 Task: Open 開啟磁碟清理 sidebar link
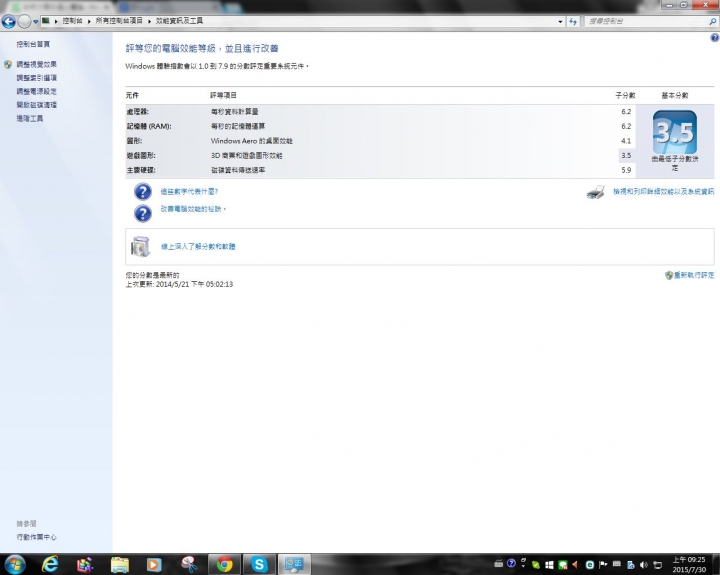(x=37, y=105)
